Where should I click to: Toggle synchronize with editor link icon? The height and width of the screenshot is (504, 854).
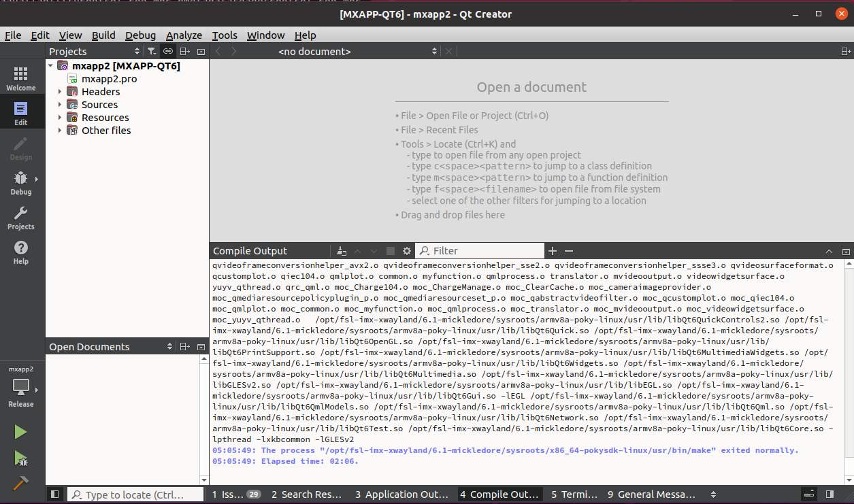coord(167,52)
